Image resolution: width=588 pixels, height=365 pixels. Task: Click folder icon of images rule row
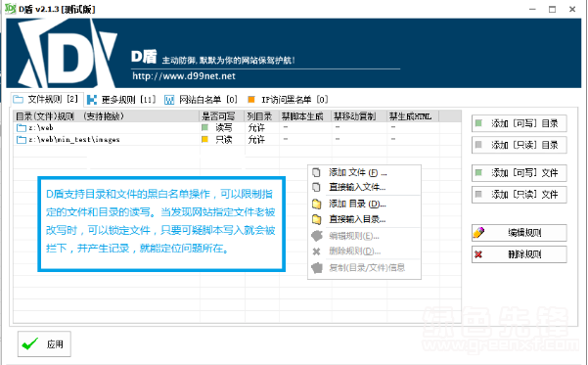(22, 140)
